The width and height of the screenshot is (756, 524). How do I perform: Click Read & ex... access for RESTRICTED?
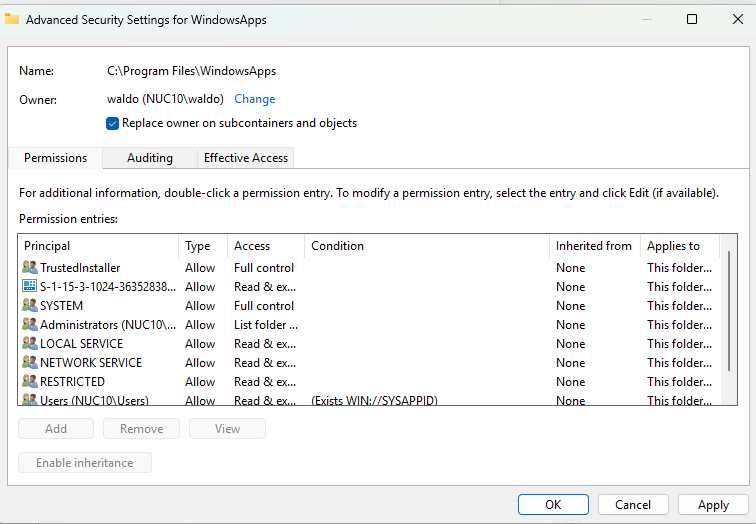pos(265,382)
